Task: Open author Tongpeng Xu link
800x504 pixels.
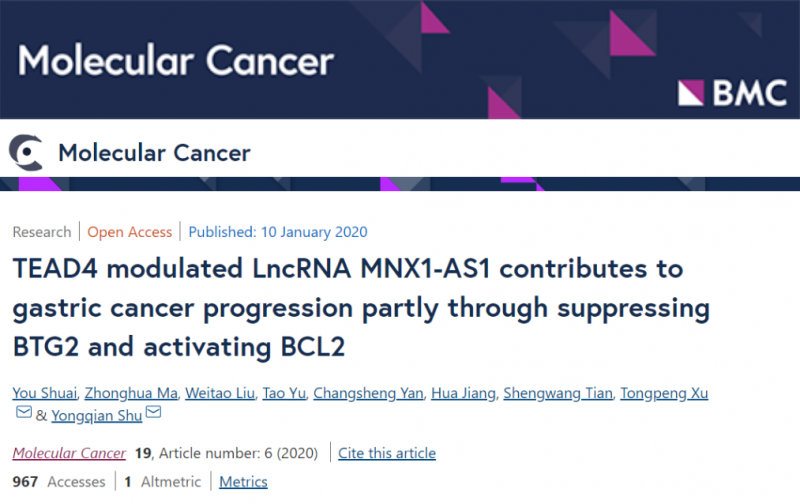Action: 664,393
